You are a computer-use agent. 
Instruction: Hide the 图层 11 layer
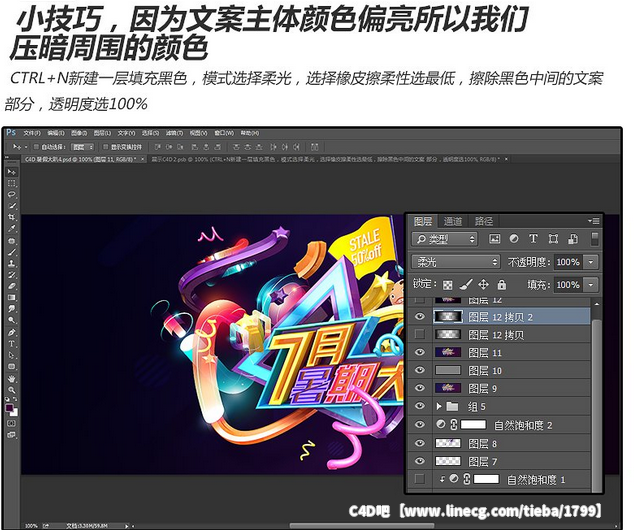[x=420, y=352]
